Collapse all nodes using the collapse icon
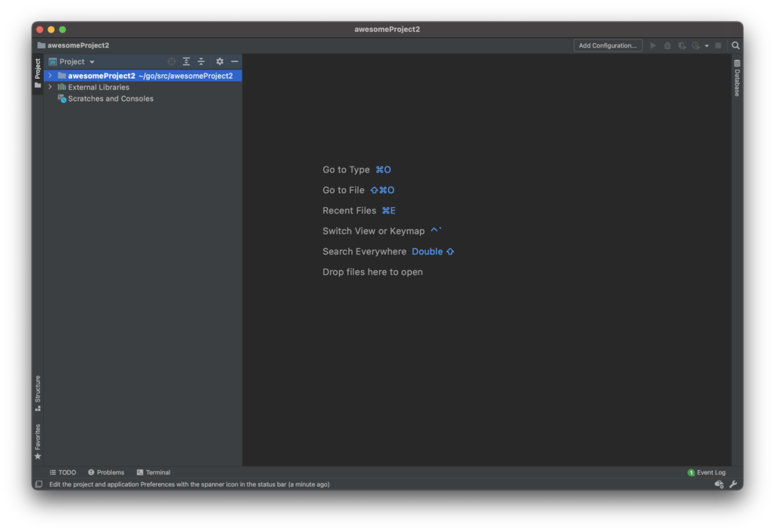This screenshot has height=532, width=775. click(201, 61)
